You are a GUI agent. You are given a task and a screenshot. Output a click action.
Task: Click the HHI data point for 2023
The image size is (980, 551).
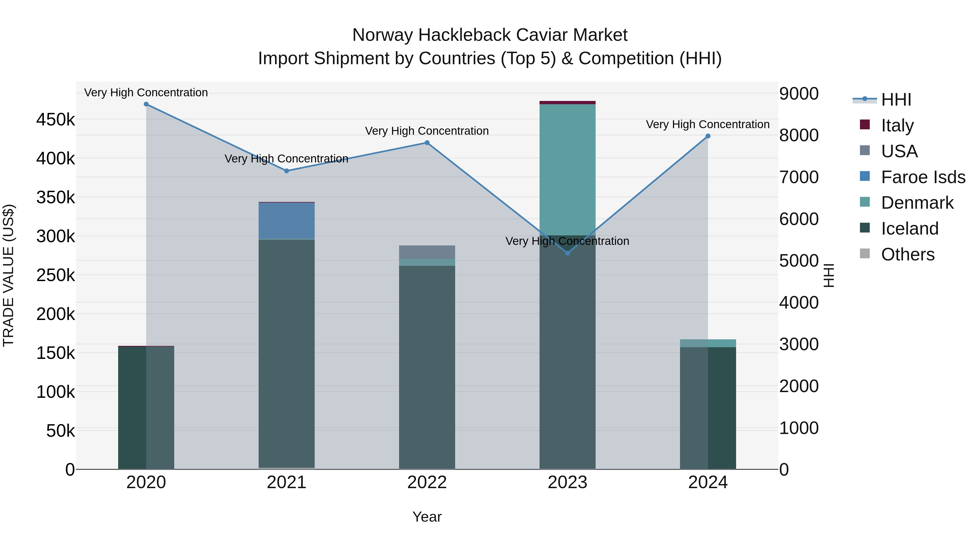point(568,253)
